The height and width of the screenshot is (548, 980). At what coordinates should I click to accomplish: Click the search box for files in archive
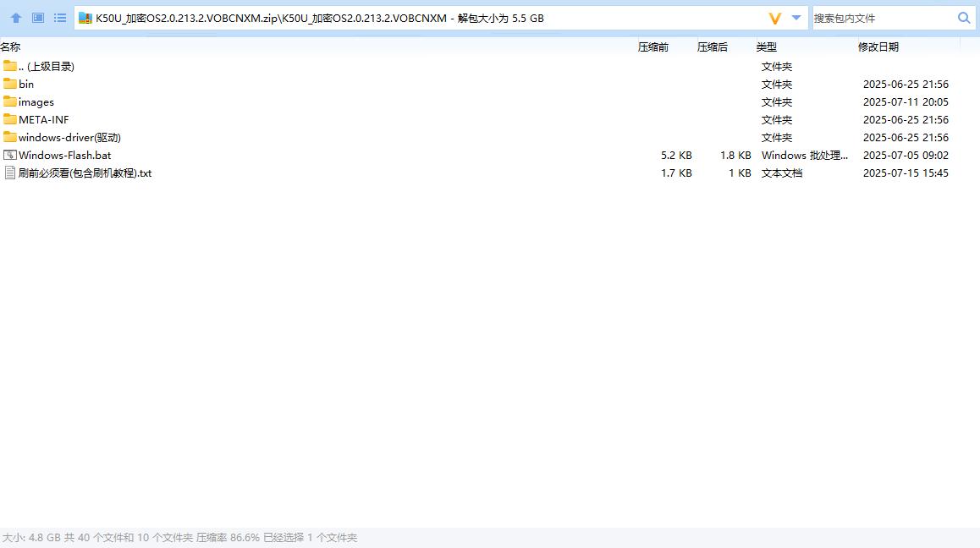pos(883,18)
